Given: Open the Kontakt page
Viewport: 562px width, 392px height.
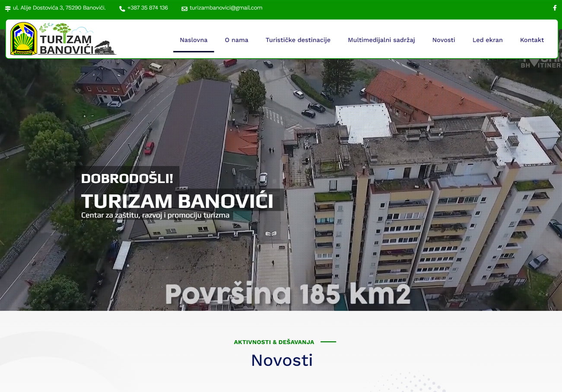Looking at the screenshot, I should coord(532,40).
